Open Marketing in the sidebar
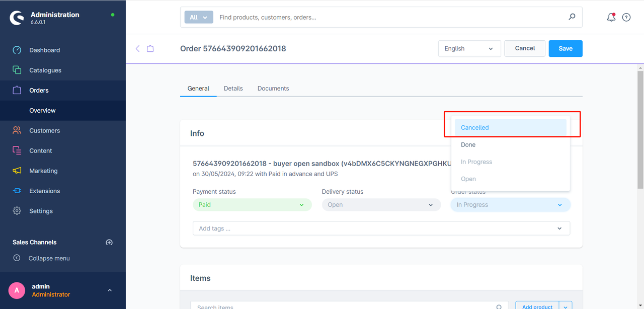Viewport: 644px width, 309px height. point(43,171)
